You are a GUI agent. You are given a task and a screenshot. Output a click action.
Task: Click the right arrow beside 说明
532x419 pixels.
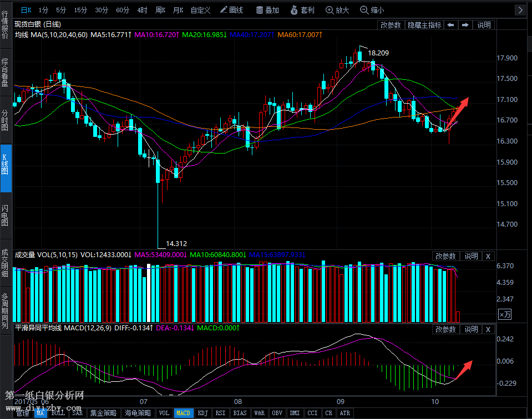click(465, 25)
